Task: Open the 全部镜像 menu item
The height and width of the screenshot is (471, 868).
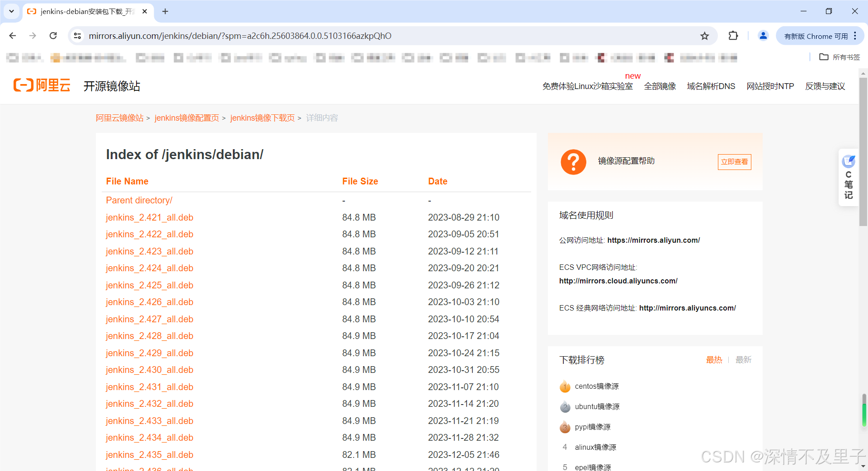Action: coord(660,86)
